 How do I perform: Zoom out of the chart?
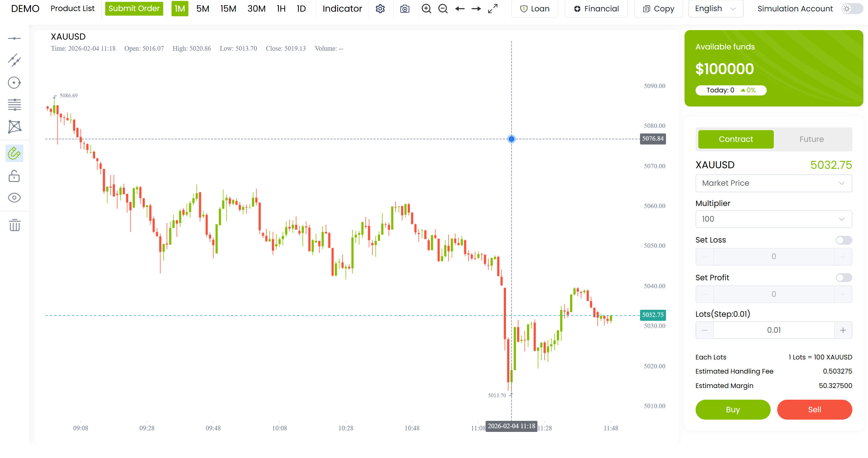pos(443,9)
